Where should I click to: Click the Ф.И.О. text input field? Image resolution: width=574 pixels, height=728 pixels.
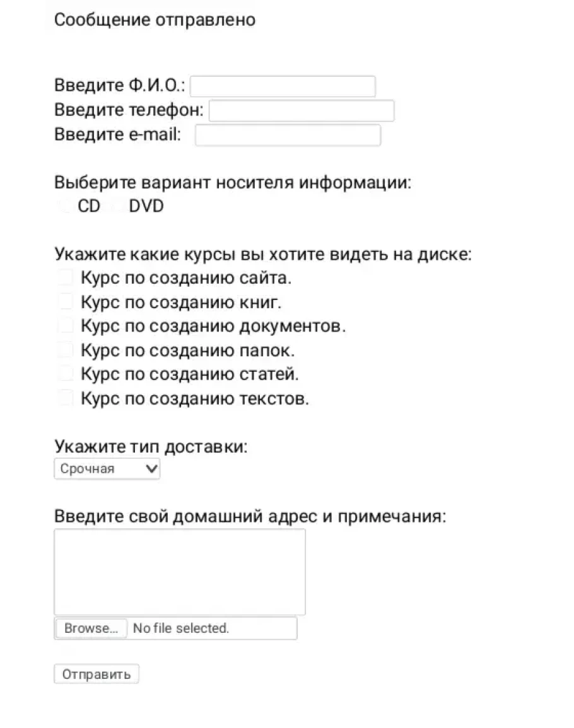click(x=283, y=86)
